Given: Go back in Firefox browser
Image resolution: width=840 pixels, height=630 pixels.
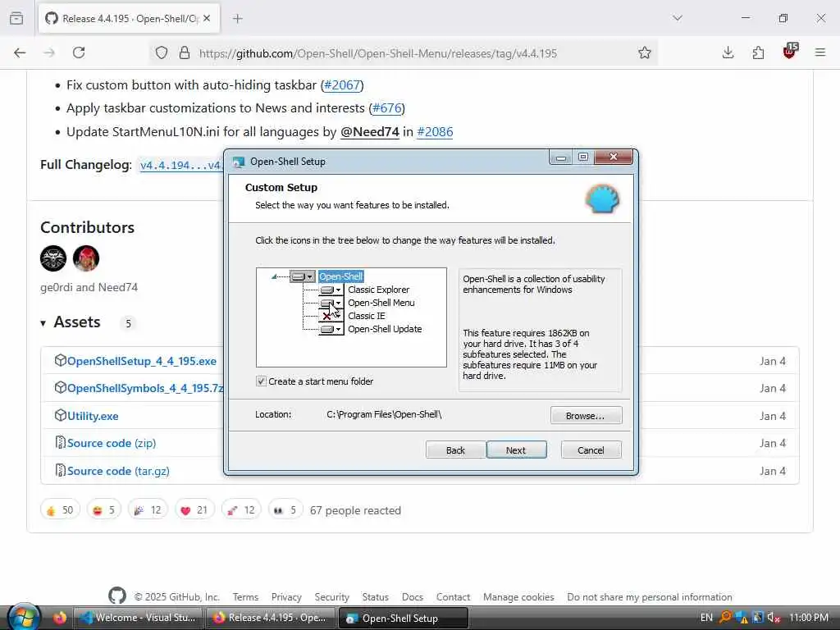Looking at the screenshot, I should (x=20, y=52).
